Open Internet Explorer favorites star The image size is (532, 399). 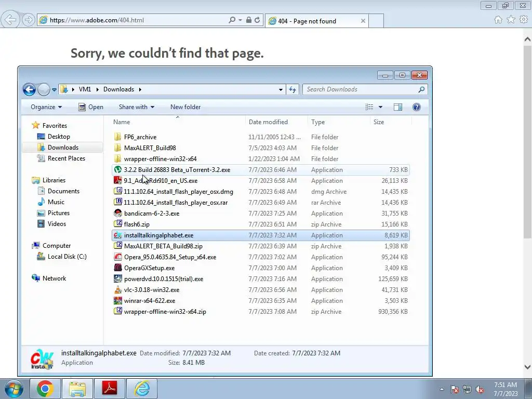[511, 20]
